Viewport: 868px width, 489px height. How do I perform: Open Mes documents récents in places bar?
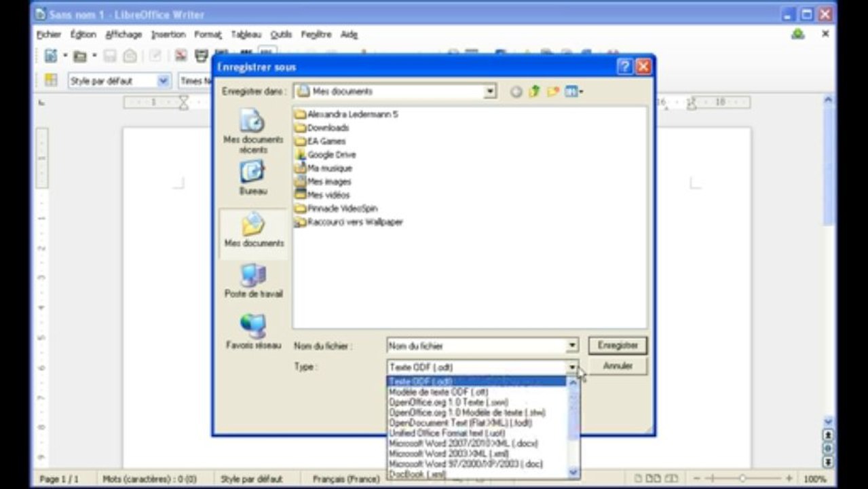pyautogui.click(x=253, y=132)
